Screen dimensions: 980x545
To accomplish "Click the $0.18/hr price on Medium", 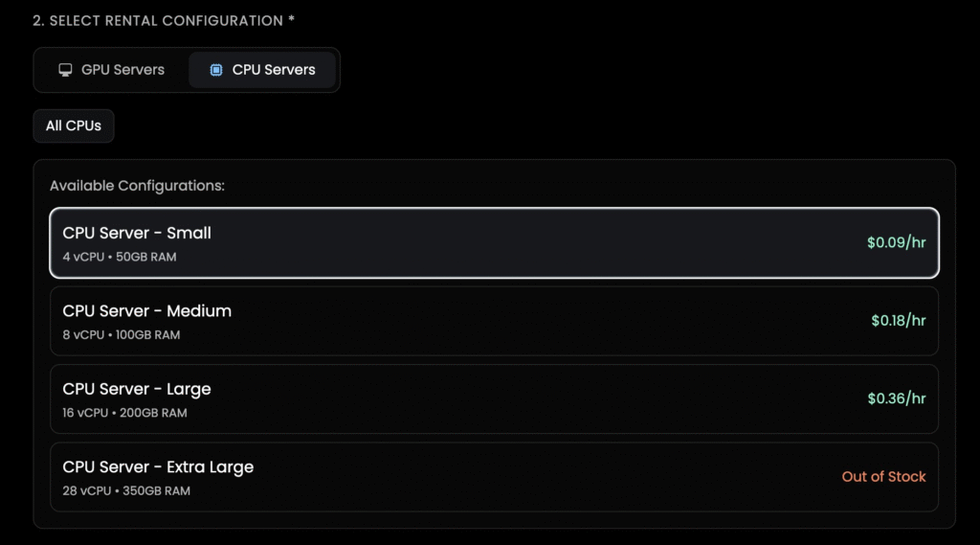I will [x=898, y=321].
